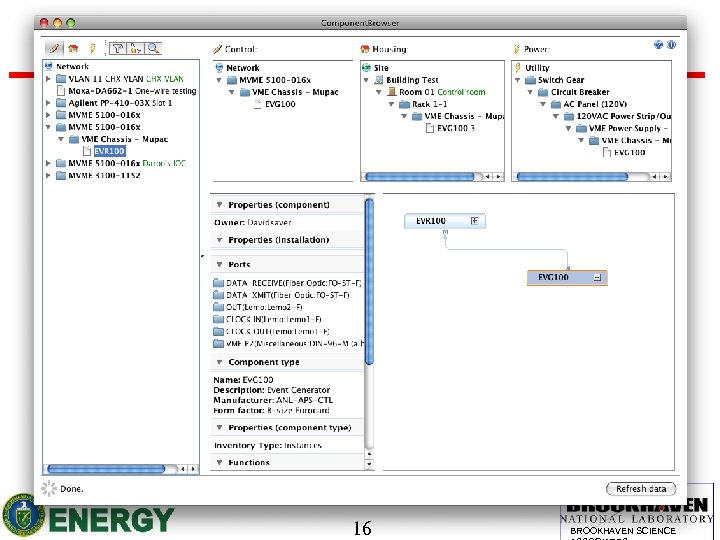This screenshot has width=720, height=540.
Task: Click the properties panel vertical scrollbar
Action: pyautogui.click(x=369, y=281)
